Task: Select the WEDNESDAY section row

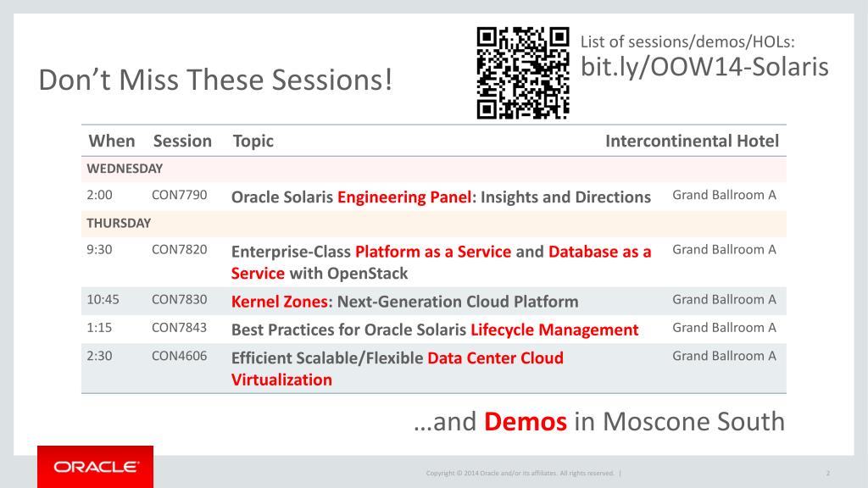Action: pyautogui.click(x=433, y=169)
